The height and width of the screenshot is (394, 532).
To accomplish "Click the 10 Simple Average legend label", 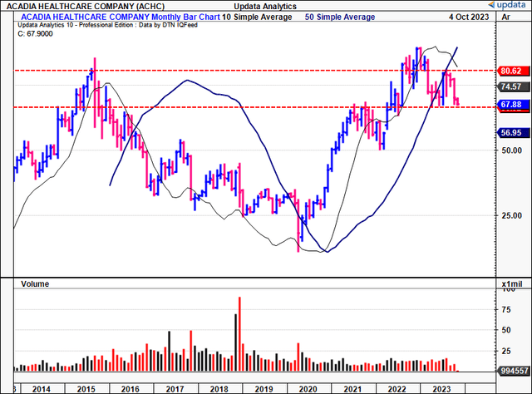I will click(257, 17).
